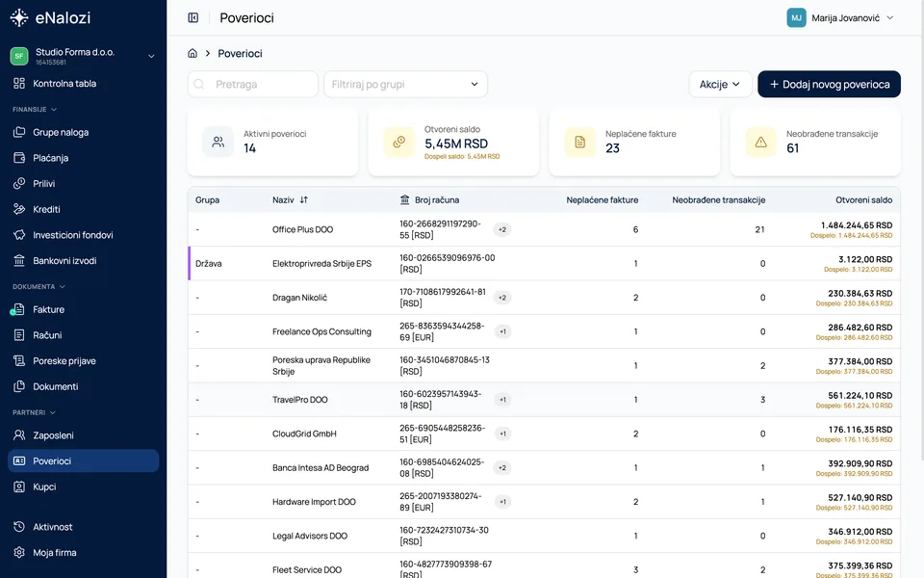Click the Neplaćene fakture summary card
This screenshot has width=924, height=578.
634,143
